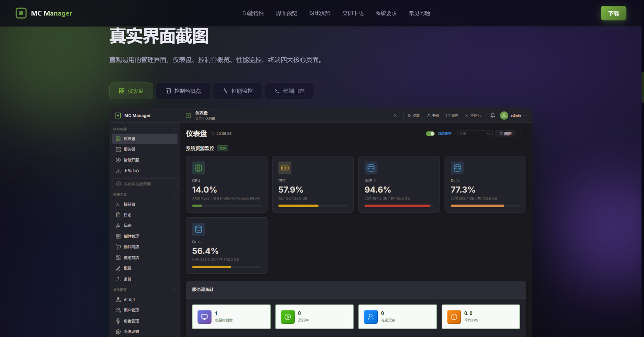Click the G: disk usage progress bar
Screen dimensions: 644x337
tap(226, 267)
